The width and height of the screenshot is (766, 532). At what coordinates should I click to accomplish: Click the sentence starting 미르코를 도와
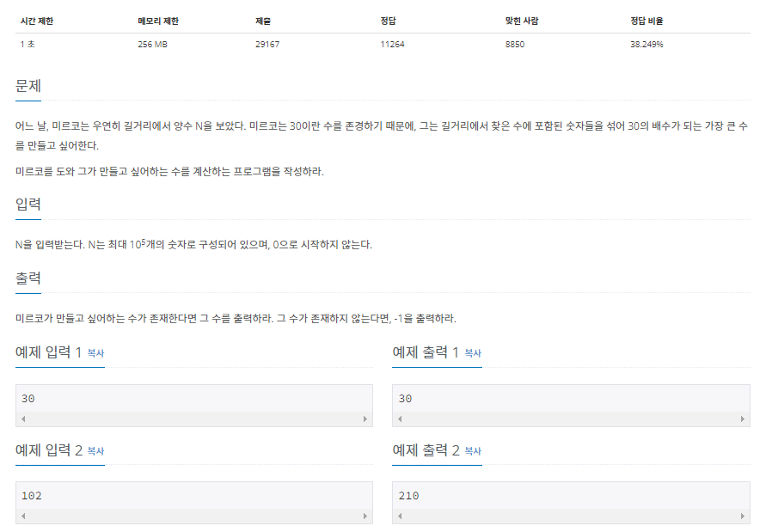click(x=169, y=172)
